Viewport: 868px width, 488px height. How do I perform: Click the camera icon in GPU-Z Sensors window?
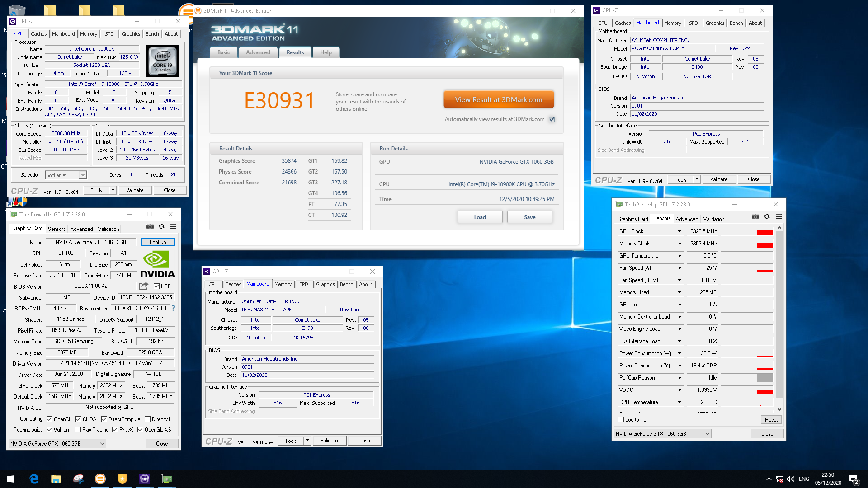click(755, 217)
